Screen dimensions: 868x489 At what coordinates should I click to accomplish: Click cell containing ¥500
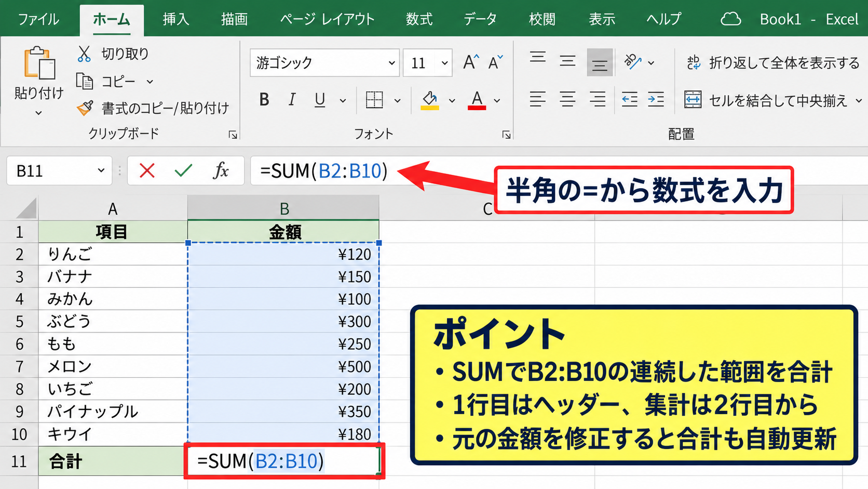click(283, 366)
